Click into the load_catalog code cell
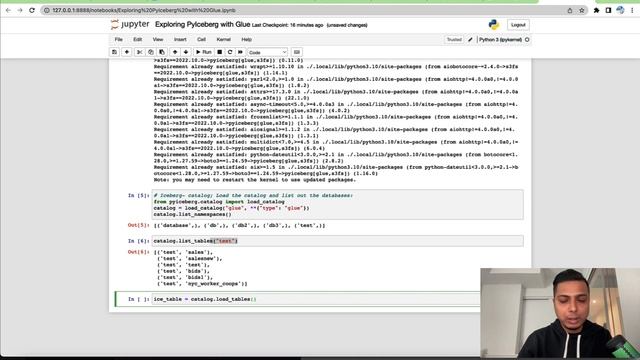This screenshot has height=360, width=640. point(338,205)
